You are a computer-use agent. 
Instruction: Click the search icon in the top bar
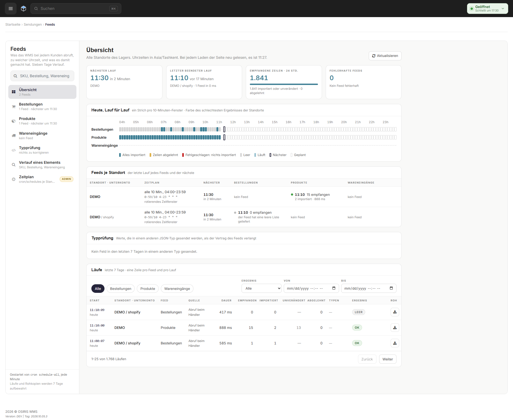point(36,9)
